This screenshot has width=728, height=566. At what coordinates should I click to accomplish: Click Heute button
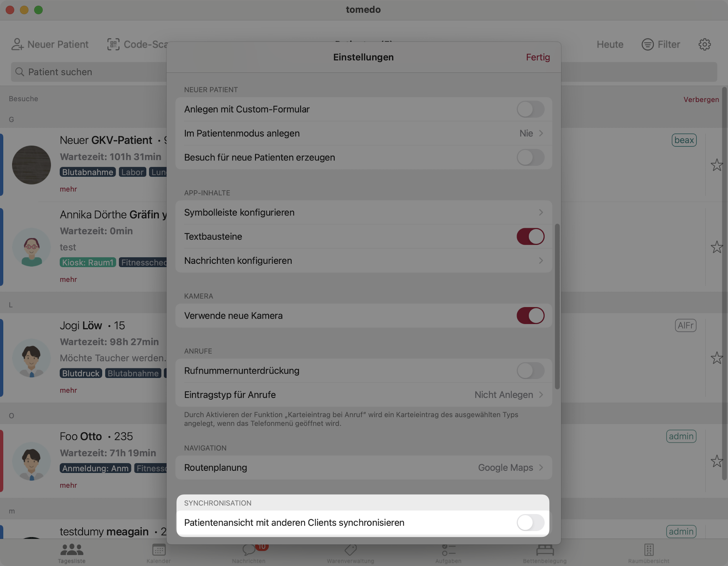click(x=610, y=44)
